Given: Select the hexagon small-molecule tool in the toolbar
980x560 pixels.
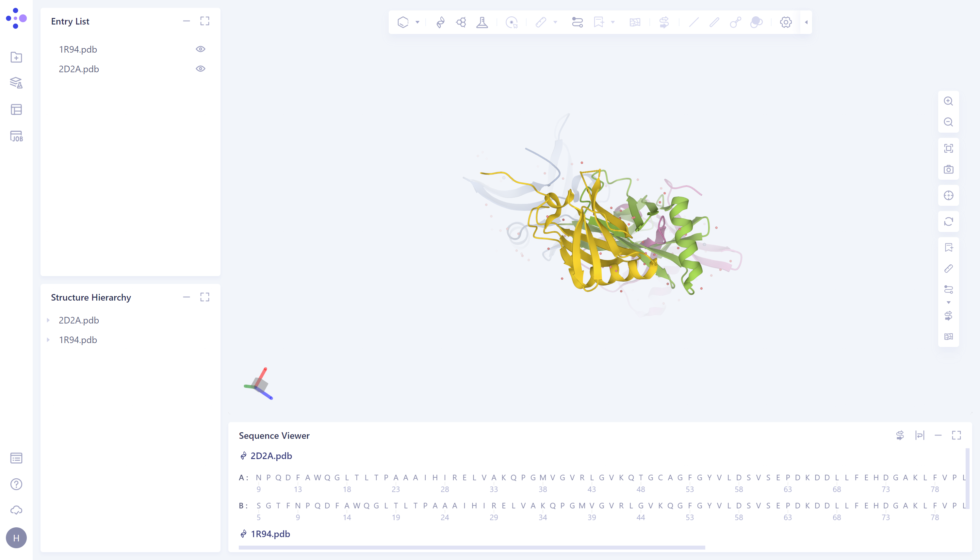Looking at the screenshot, I should [x=402, y=22].
